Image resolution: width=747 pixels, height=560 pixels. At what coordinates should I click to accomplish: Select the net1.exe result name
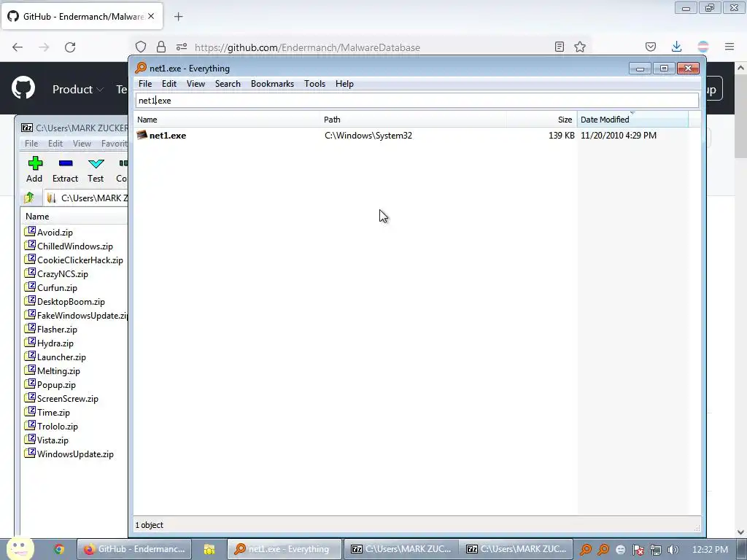click(168, 136)
